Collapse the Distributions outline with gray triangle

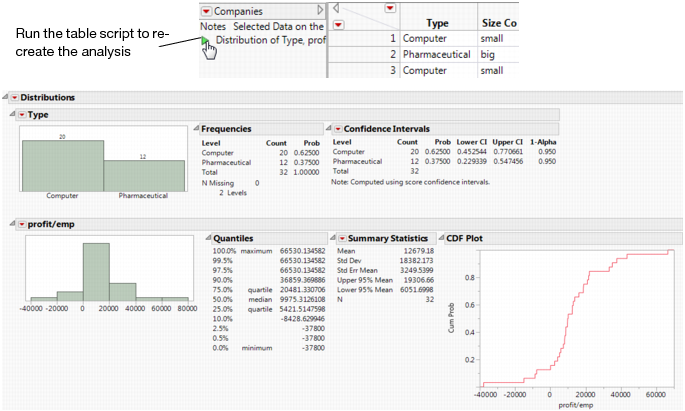(5, 97)
